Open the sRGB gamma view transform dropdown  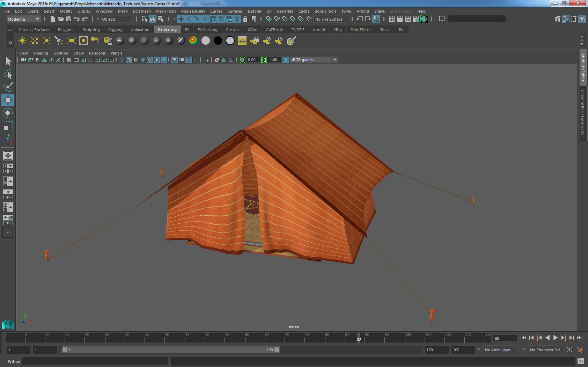click(x=335, y=60)
